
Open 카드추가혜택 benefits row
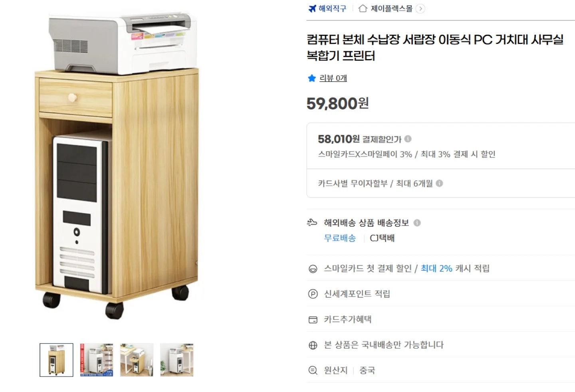(x=441, y=319)
